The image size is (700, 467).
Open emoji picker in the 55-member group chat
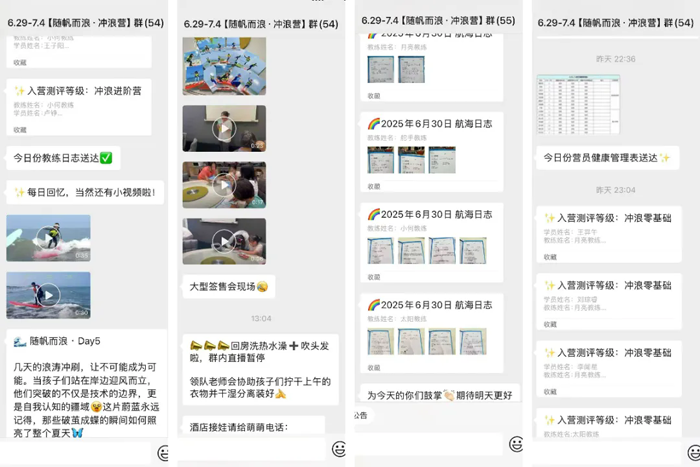pos(516,444)
